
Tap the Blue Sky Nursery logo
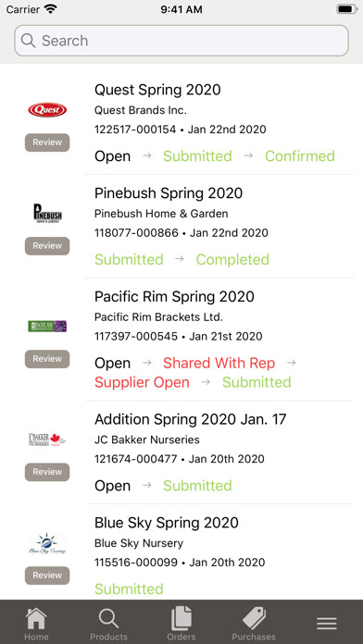point(47,543)
